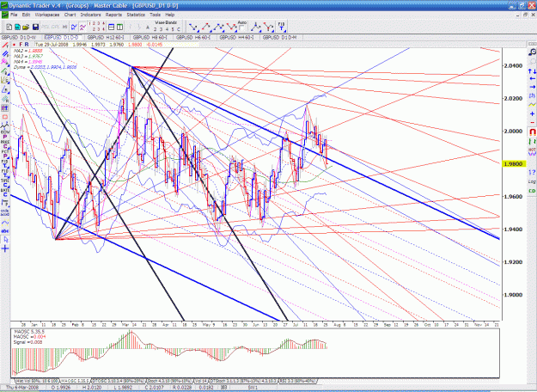Image resolution: width=537 pixels, height=392 pixels.
Task: Switch to the Vol 14 indicator tab
Action: pos(201,381)
